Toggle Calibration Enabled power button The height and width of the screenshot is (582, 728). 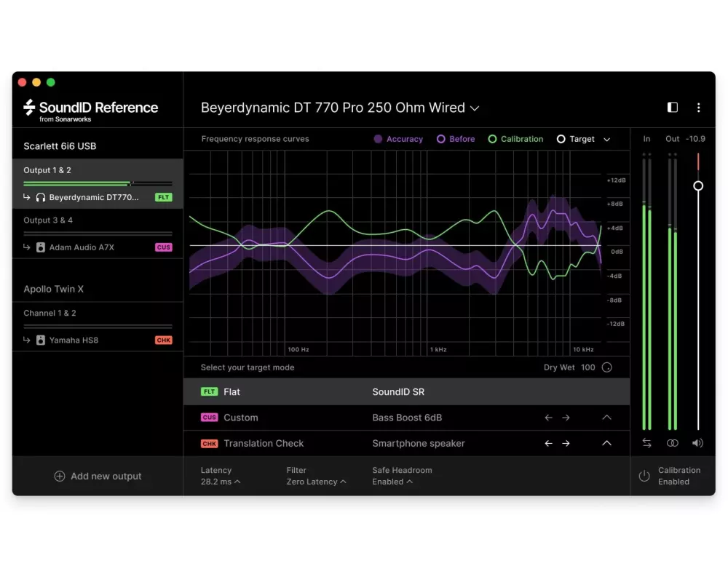point(644,476)
